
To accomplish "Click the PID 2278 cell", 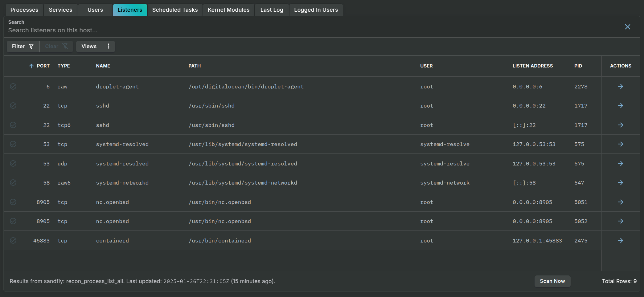I will pyautogui.click(x=581, y=87).
